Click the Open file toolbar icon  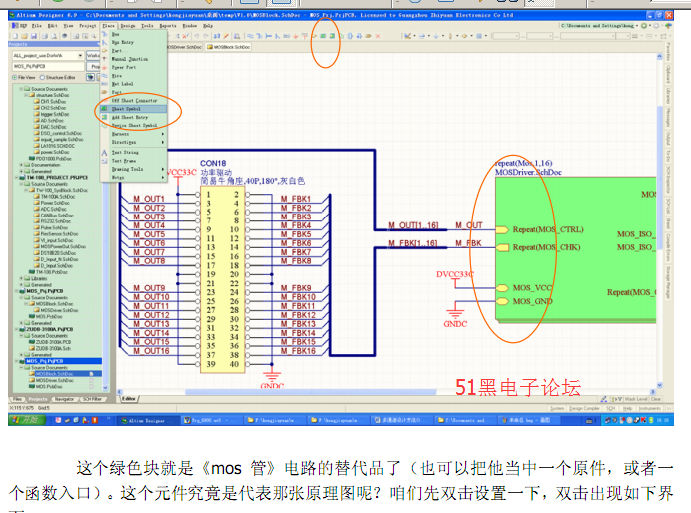click(24, 36)
